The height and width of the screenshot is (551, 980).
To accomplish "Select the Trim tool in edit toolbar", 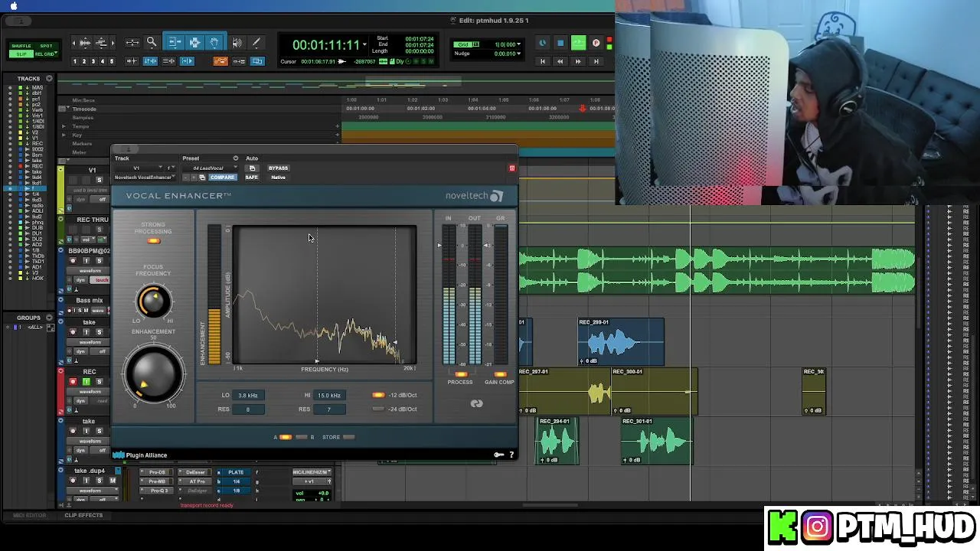I will tap(175, 43).
